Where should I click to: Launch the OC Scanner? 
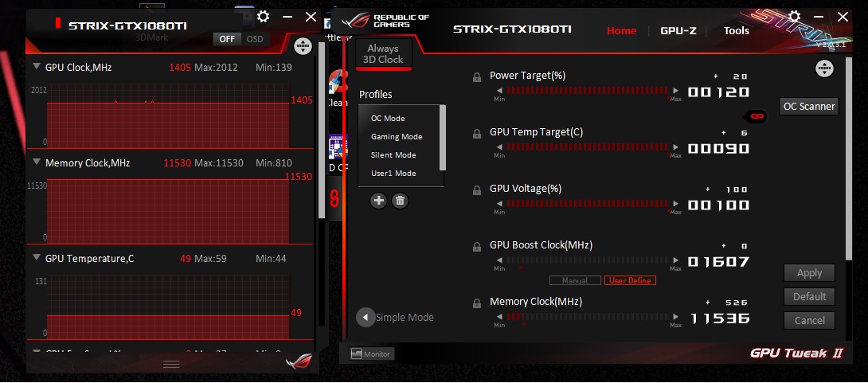click(x=809, y=106)
